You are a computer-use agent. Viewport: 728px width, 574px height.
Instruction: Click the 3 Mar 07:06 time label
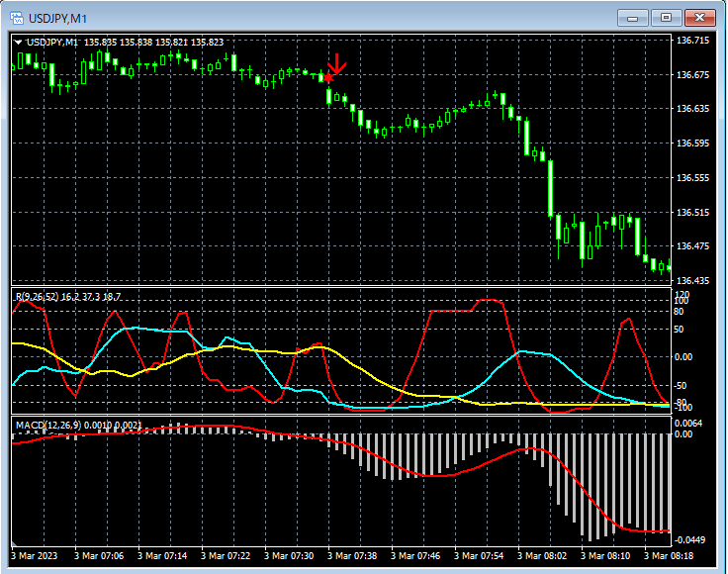click(99, 556)
